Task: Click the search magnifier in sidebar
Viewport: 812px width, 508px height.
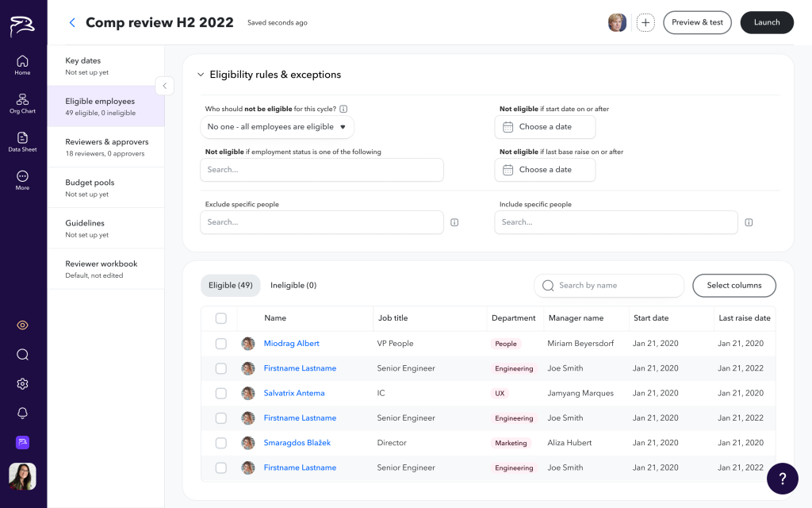Action: coord(22,355)
